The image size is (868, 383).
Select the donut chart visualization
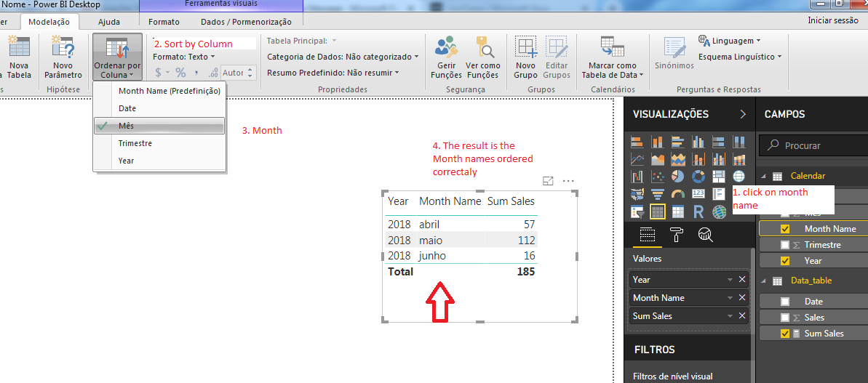click(x=698, y=177)
